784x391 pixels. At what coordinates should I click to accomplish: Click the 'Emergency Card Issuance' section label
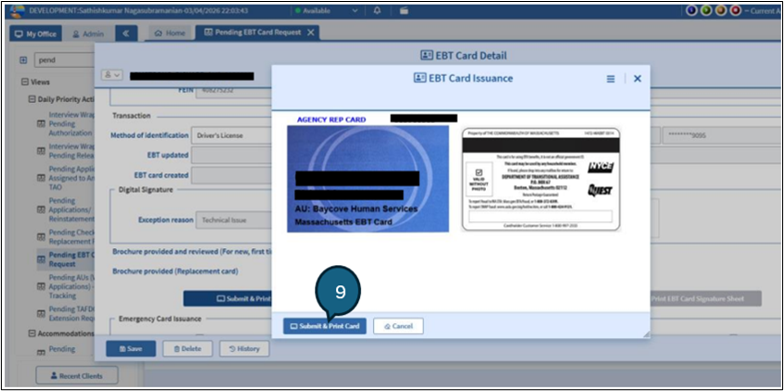click(160, 318)
